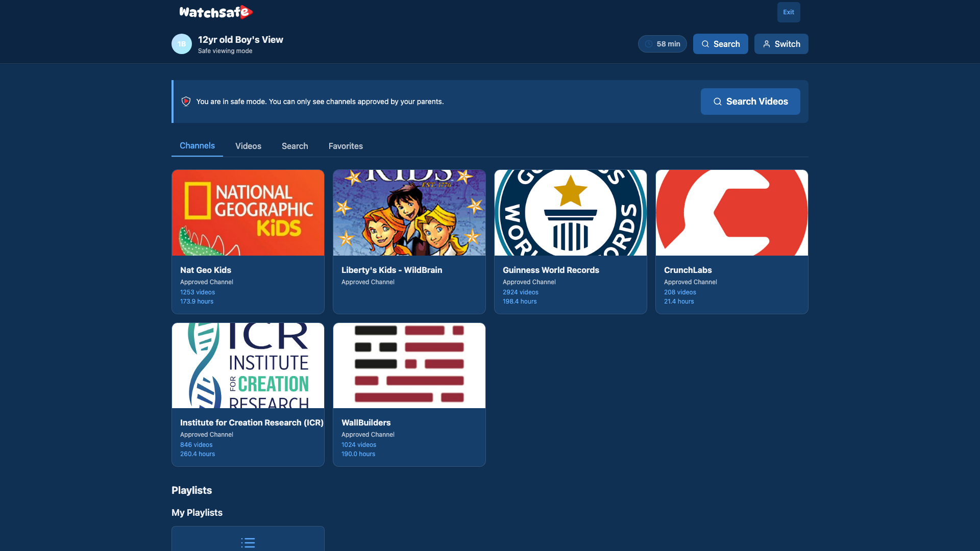This screenshot has height=551, width=980.
Task: Click the CrunchLabs title
Action: click(688, 270)
